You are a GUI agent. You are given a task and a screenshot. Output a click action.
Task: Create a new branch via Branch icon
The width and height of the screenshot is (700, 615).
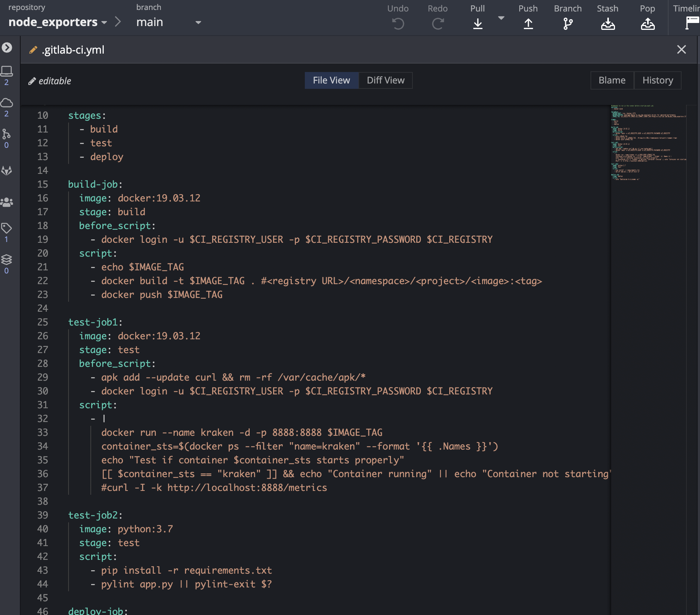(x=568, y=24)
